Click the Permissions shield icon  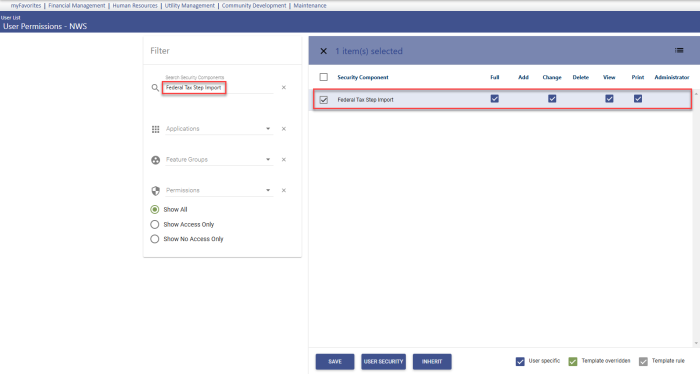pyautogui.click(x=155, y=191)
